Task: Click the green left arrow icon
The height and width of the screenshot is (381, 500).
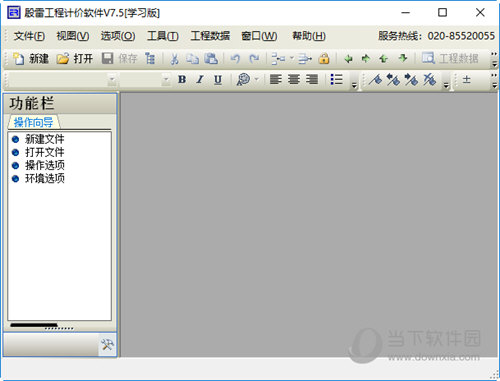Action: pos(348,59)
